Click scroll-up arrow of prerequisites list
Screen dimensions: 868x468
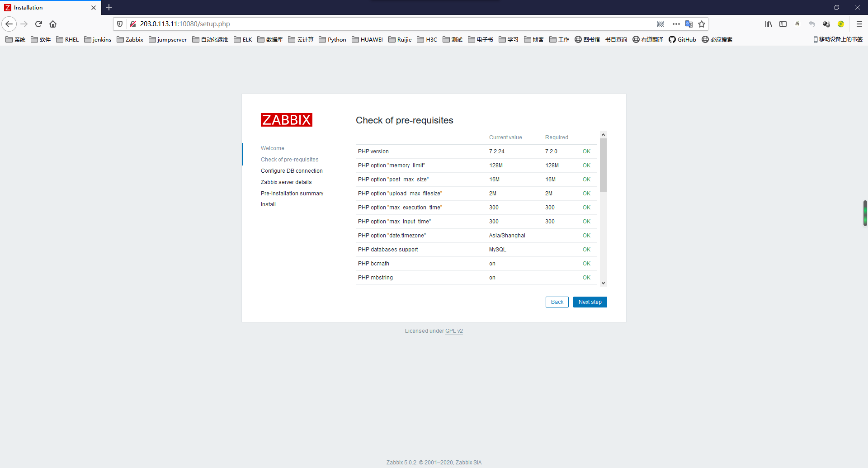coord(603,135)
